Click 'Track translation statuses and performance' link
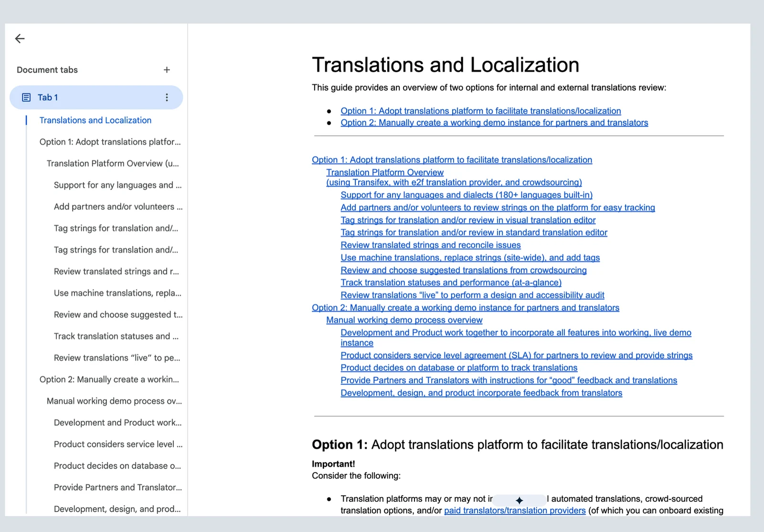764x532 pixels. (x=451, y=282)
